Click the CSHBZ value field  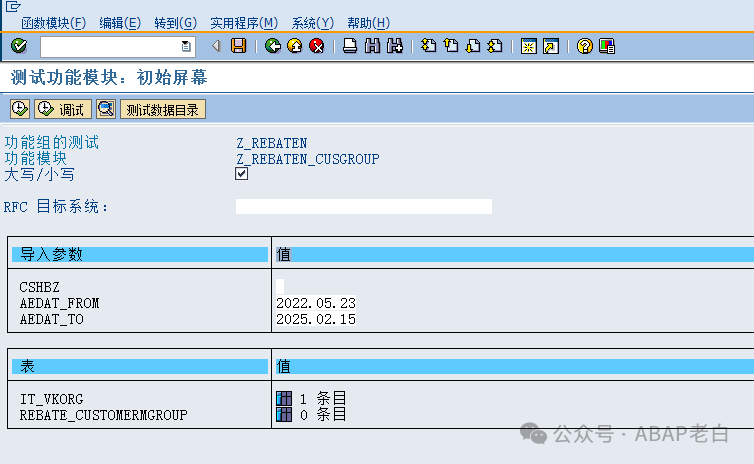click(280, 287)
